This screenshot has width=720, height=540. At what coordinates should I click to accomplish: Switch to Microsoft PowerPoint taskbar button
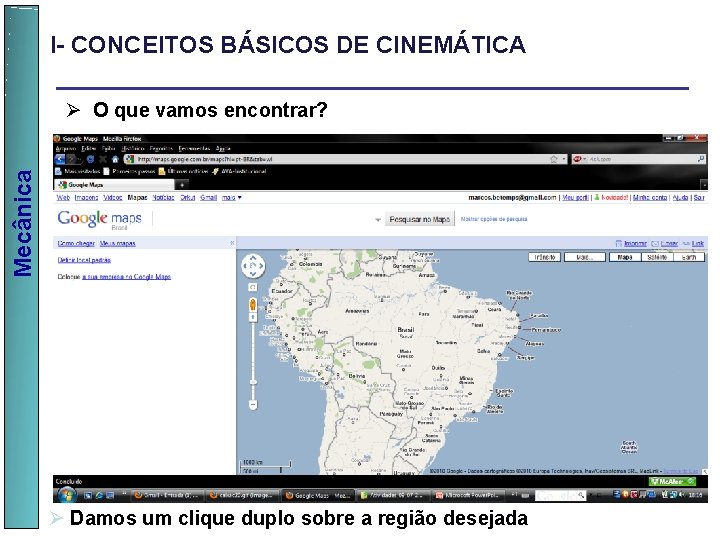point(469,495)
